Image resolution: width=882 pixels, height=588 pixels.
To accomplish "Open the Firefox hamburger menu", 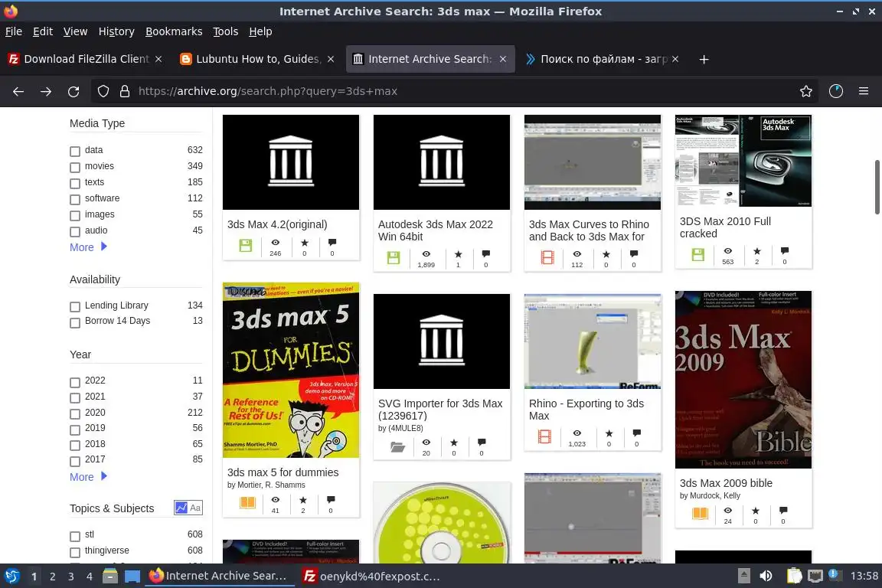I will click(864, 91).
